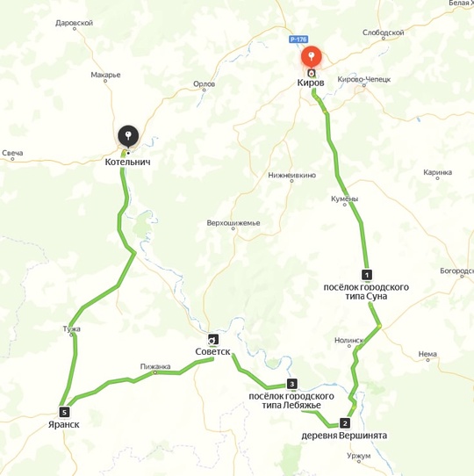Viewport: 474px width, 476px height.
Task: Click the Киров city label
Action: tap(311, 83)
